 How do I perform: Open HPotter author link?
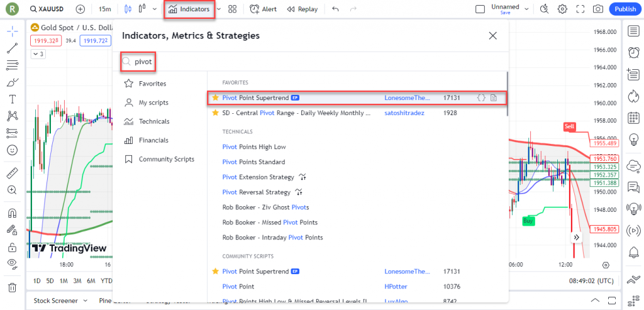point(396,286)
